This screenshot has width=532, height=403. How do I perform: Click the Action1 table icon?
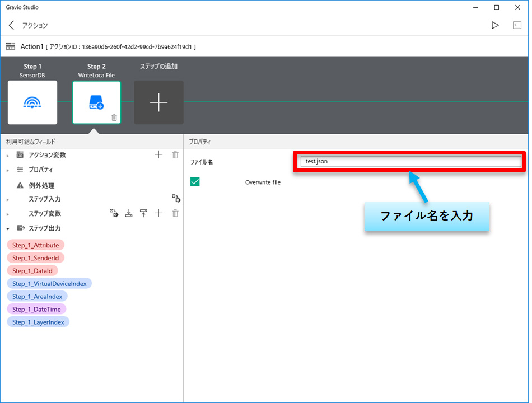11,46
